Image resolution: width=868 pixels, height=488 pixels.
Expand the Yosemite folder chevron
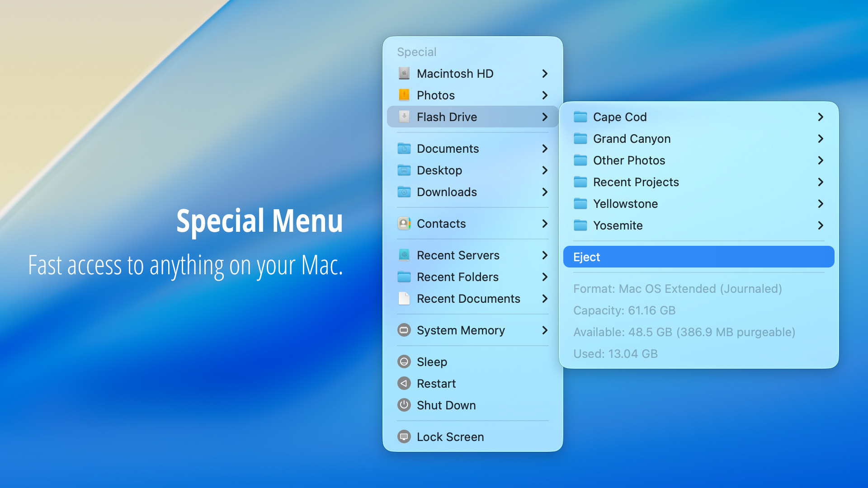pyautogui.click(x=821, y=225)
